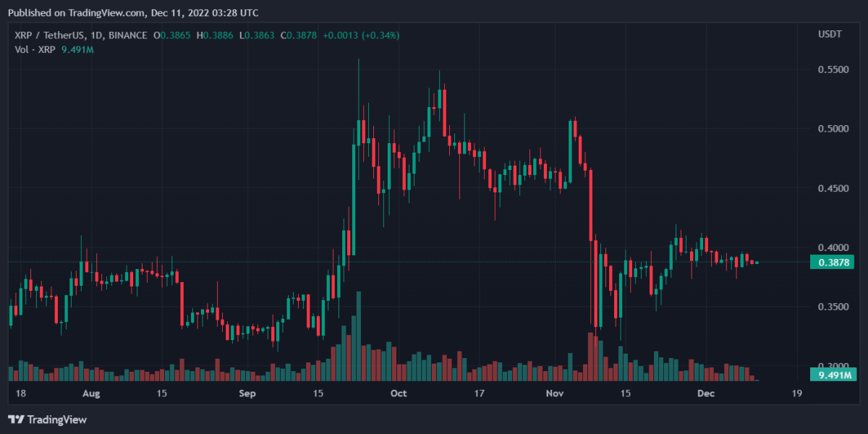The width and height of the screenshot is (868, 434).
Task: Click the BINANCE exchange label
Action: (128, 35)
